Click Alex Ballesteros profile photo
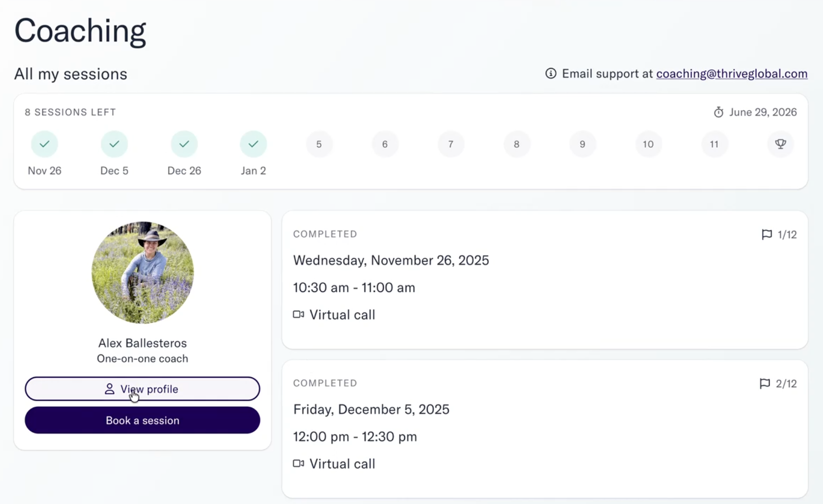The image size is (823, 504). coord(143,272)
